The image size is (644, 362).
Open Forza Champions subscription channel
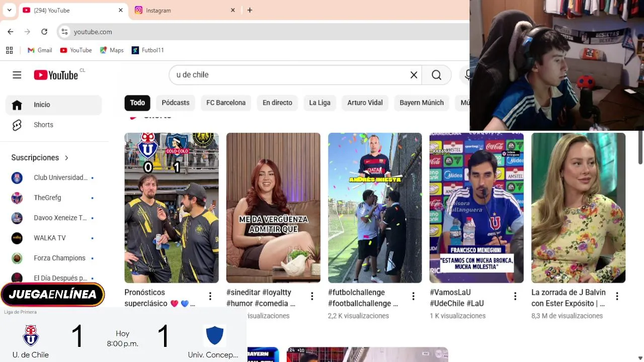point(54,258)
